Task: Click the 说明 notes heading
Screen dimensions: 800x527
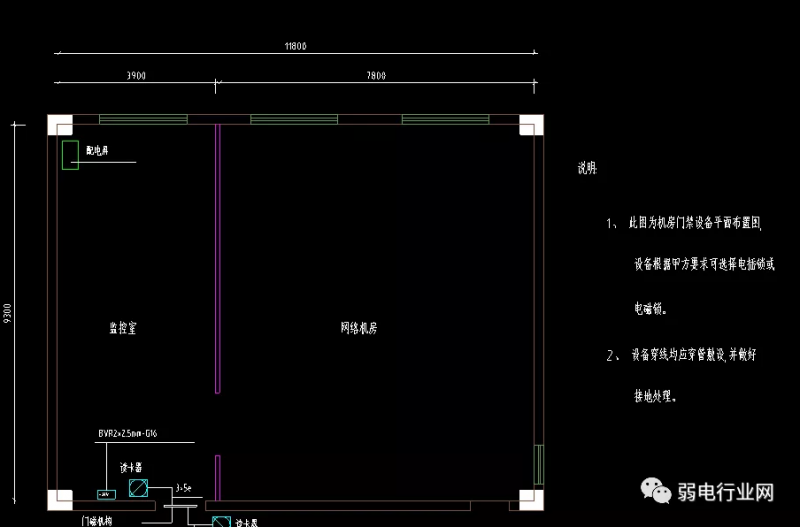Action: coord(587,169)
